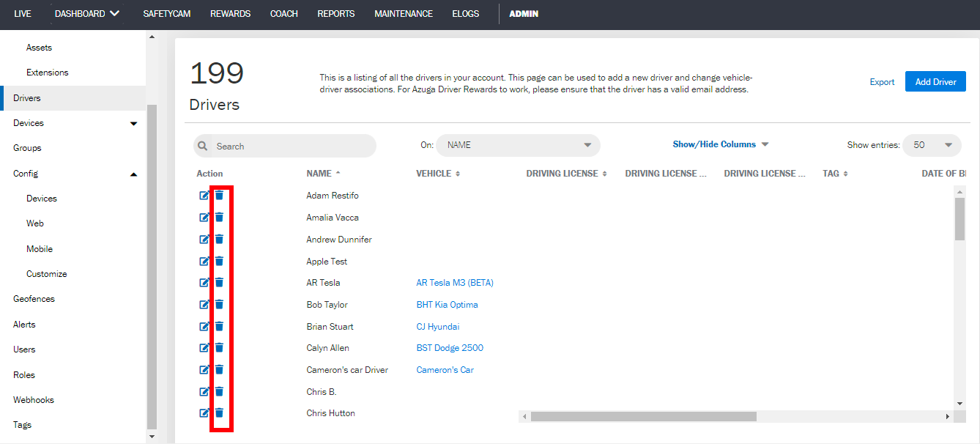
Task: Click the search magnifier icon
Action: (203, 147)
